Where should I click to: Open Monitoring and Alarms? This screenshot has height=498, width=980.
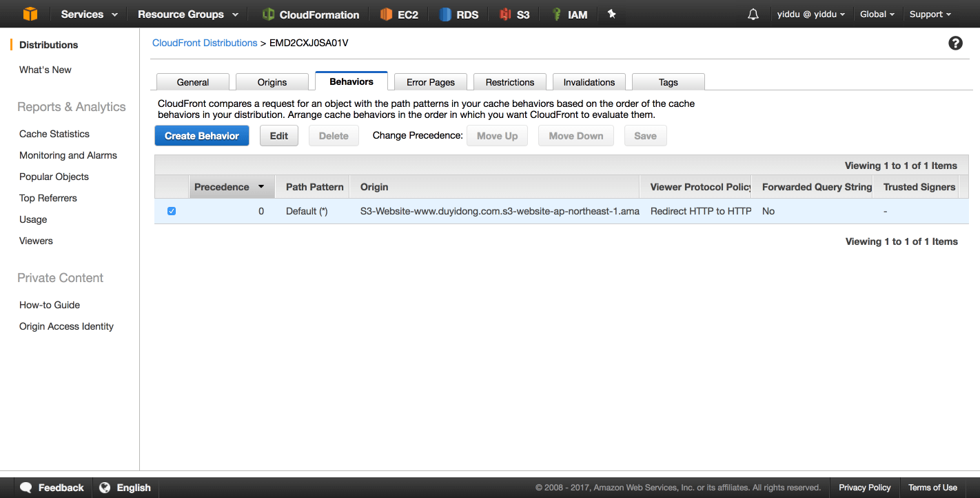click(68, 155)
